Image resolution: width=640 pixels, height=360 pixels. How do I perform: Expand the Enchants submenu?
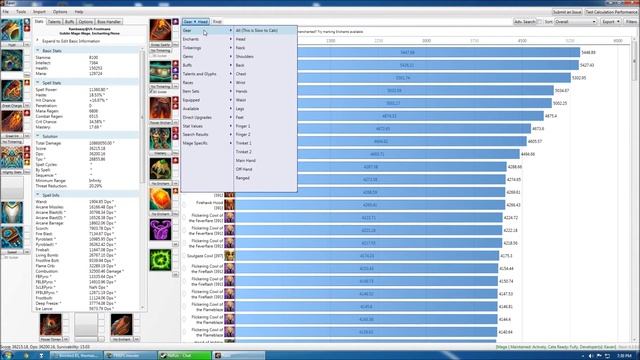pos(207,39)
